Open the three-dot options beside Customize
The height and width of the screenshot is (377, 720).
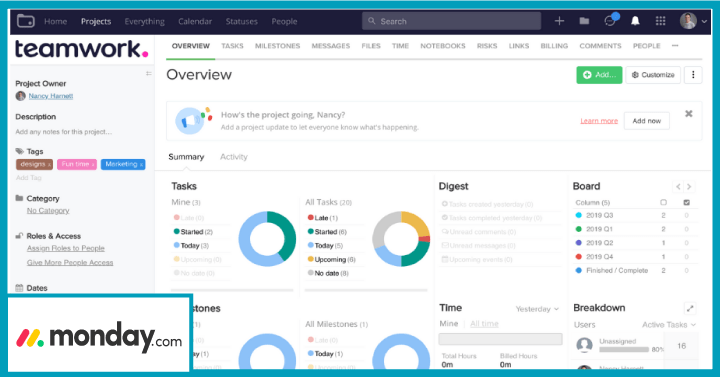coord(693,75)
